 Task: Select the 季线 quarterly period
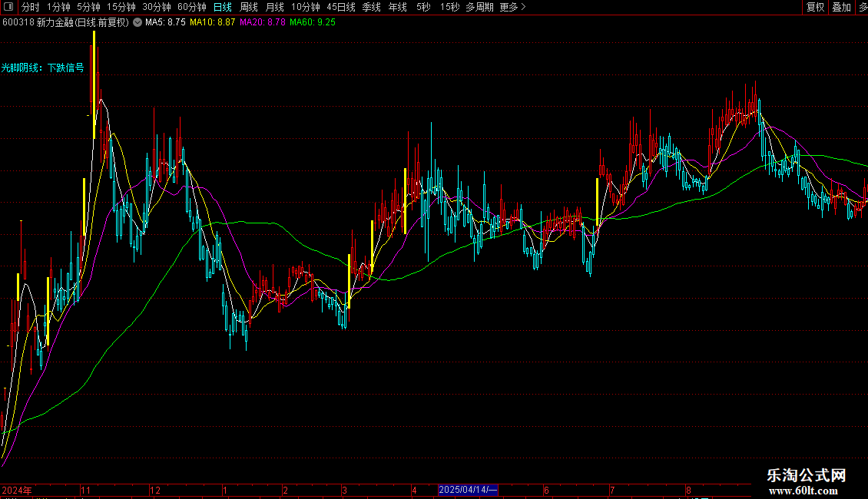pyautogui.click(x=371, y=7)
